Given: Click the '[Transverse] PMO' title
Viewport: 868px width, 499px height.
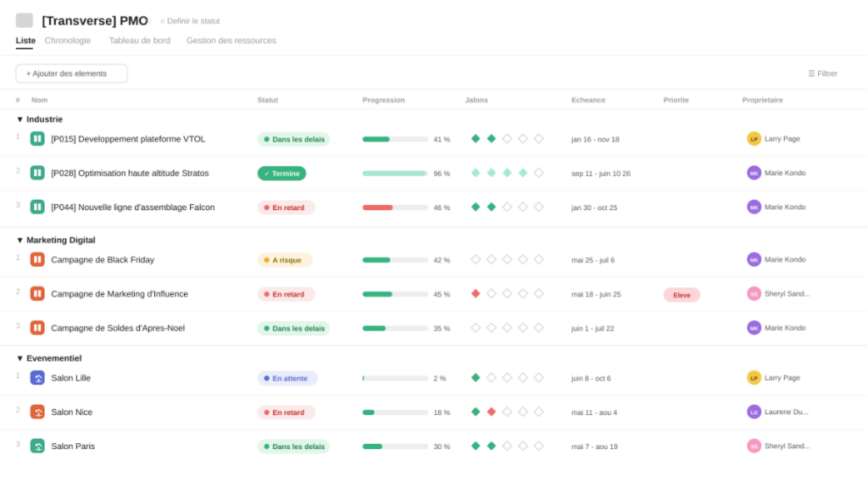Looking at the screenshot, I should pos(95,21).
